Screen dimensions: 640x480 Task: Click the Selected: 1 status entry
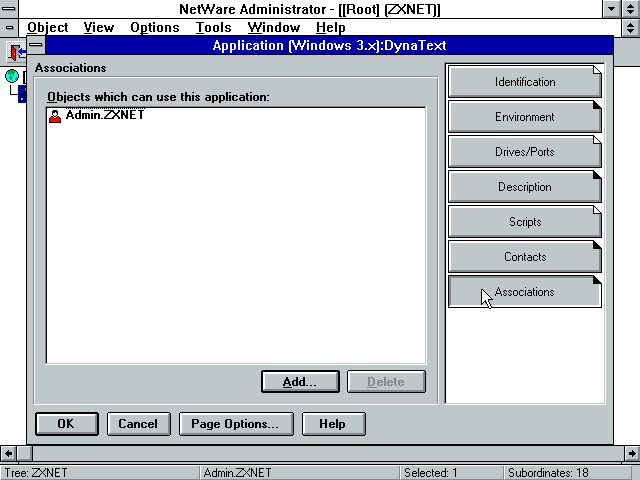coord(431,473)
